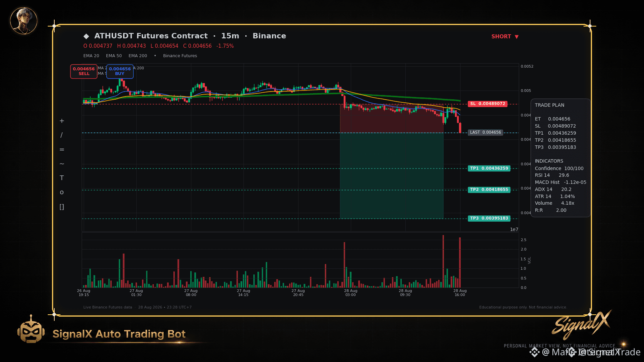Viewport: 644px width, 362px height.
Task: Select the T text annotation tool
Action: click(x=62, y=178)
